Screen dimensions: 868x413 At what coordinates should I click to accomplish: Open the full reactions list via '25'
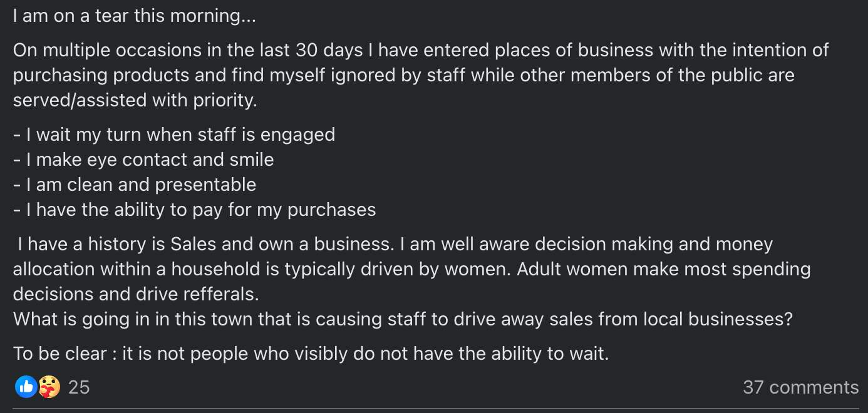point(80,387)
